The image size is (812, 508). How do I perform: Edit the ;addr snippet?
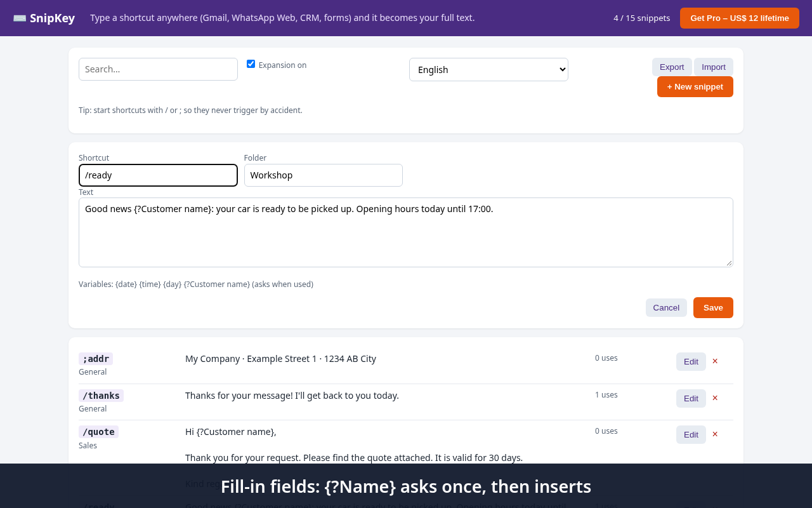click(x=691, y=361)
